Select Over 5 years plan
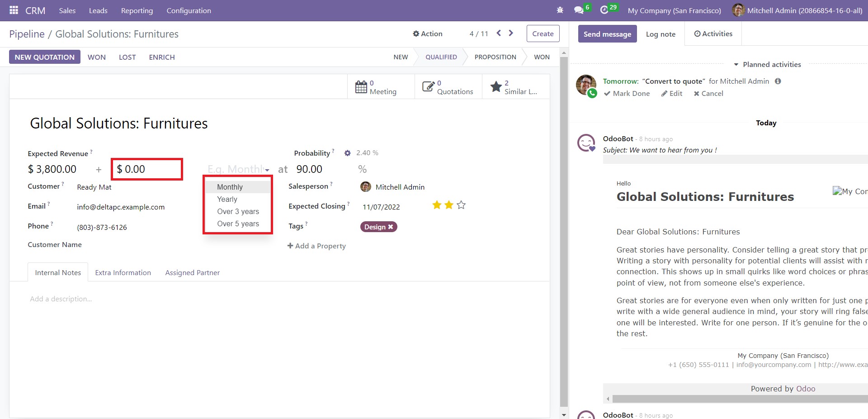Screen dimensions: 868x419 [x=238, y=224]
